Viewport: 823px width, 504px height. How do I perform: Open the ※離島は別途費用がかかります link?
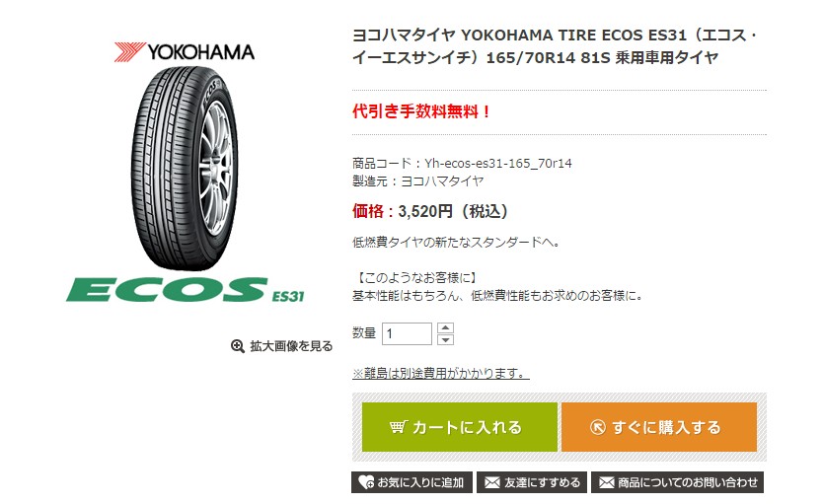(x=440, y=374)
